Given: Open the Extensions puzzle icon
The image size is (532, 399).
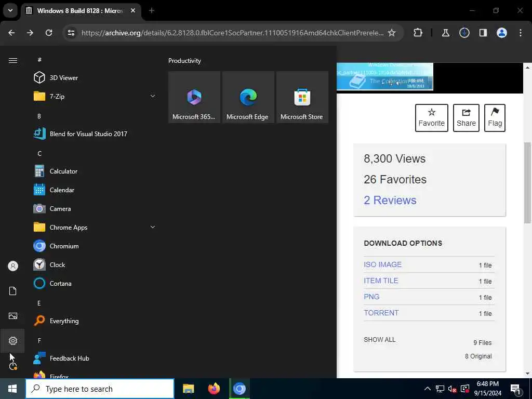Looking at the screenshot, I should tap(418, 33).
